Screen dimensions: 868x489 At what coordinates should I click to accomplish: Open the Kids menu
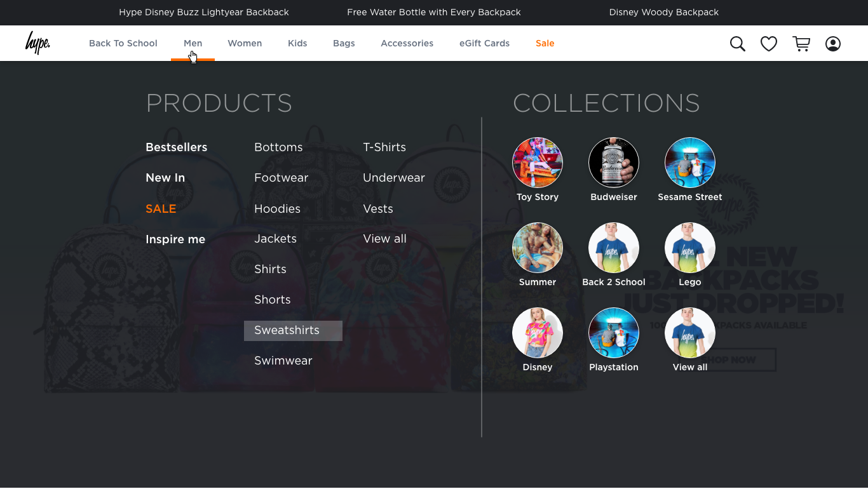point(297,43)
